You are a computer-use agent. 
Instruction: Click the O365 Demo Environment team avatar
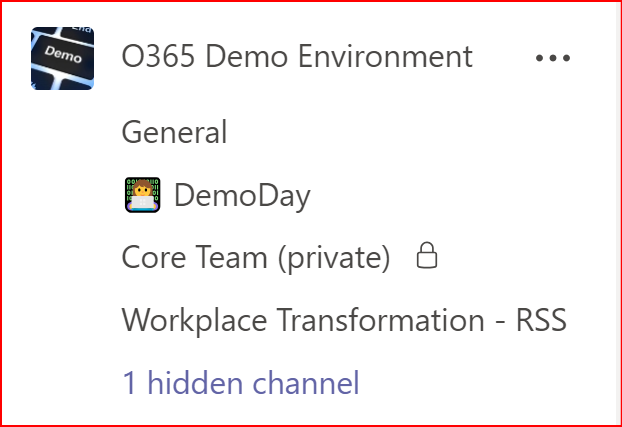click(63, 59)
